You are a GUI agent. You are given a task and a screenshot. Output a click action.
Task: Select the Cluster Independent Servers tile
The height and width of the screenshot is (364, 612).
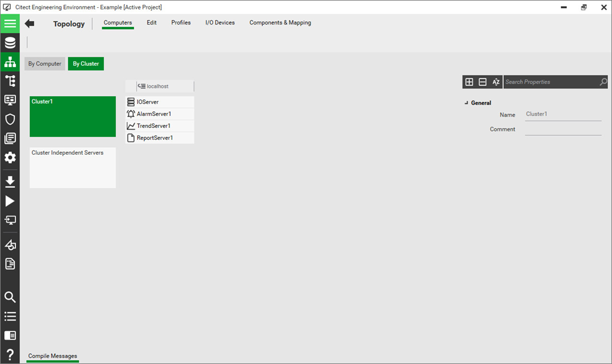click(73, 168)
